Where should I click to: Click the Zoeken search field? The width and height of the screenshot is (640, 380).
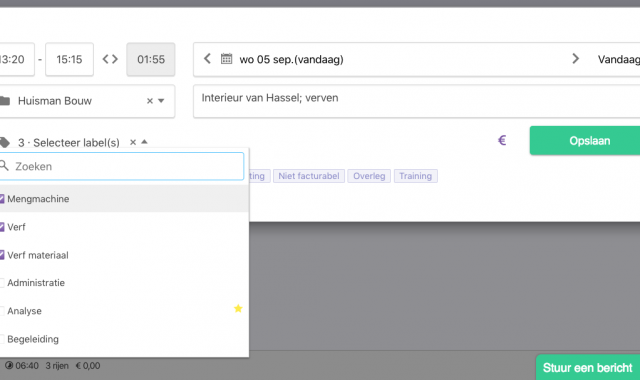point(122,166)
